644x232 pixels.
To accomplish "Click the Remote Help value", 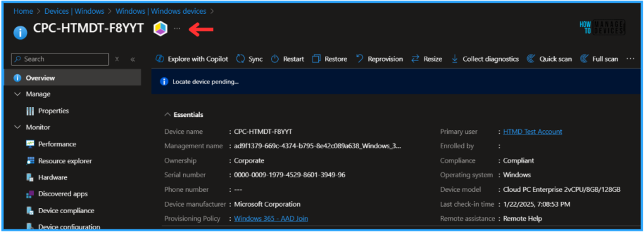I will click(x=523, y=218).
